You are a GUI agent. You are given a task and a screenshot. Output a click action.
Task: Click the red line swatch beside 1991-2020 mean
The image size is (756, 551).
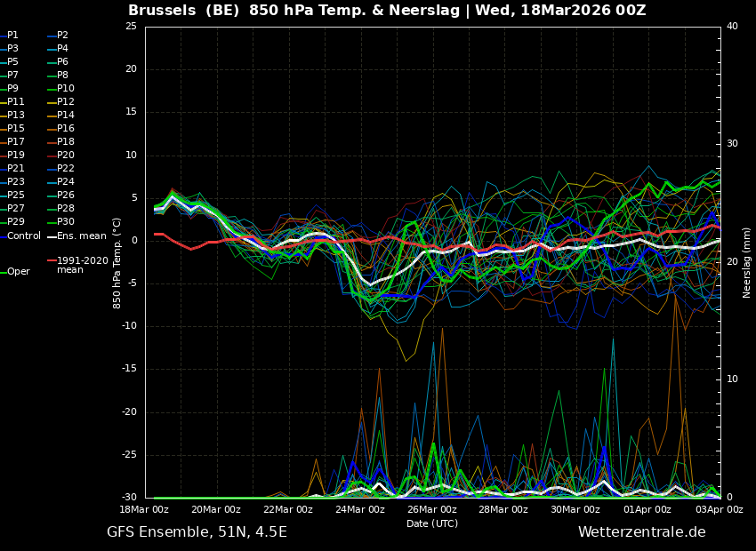pyautogui.click(x=52, y=261)
